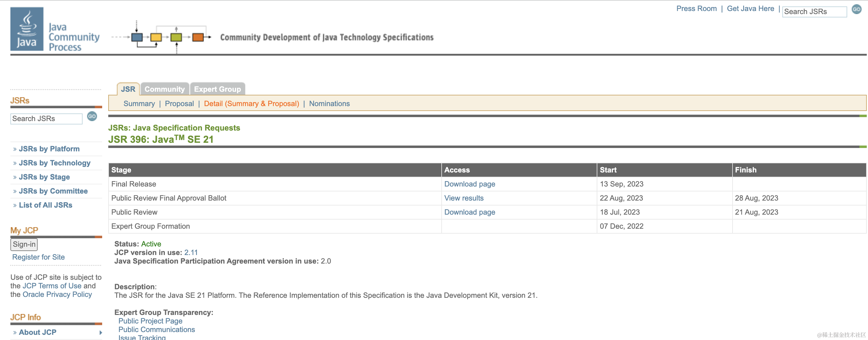Click the Active status text

[x=151, y=244]
